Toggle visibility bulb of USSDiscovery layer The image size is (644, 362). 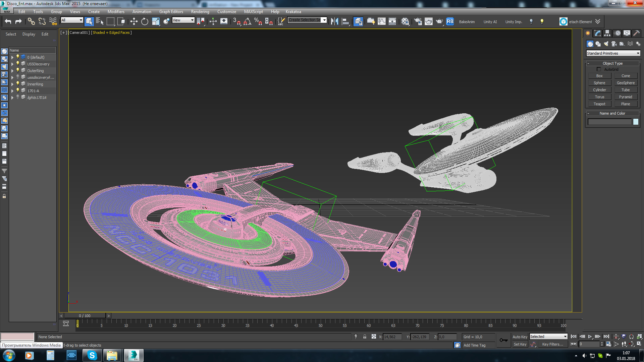click(18, 64)
